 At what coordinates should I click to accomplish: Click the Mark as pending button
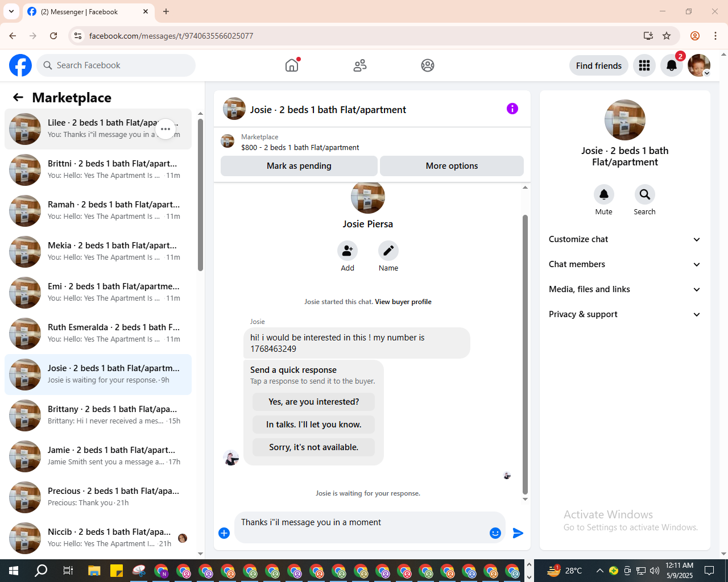299,166
